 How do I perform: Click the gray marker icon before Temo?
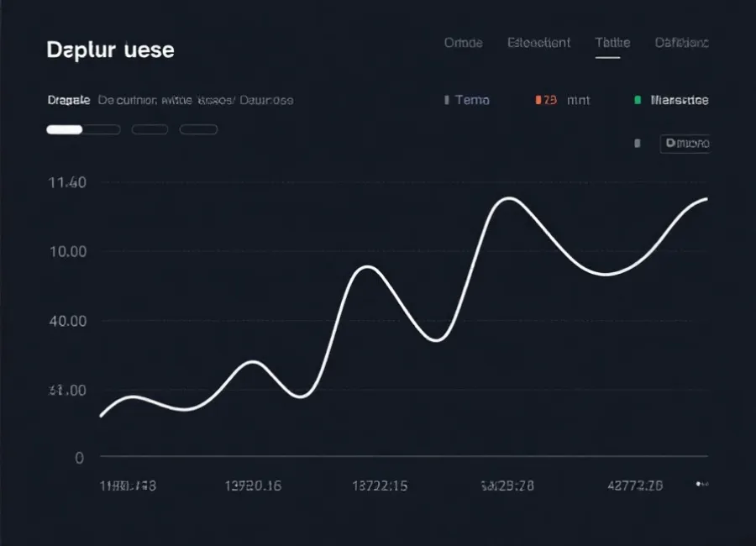[x=446, y=99]
